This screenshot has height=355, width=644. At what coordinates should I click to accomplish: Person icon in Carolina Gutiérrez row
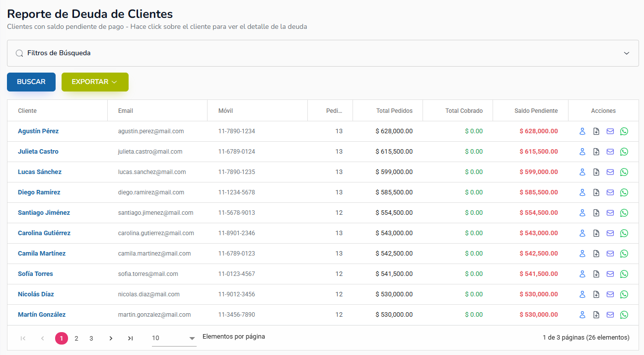582,233
